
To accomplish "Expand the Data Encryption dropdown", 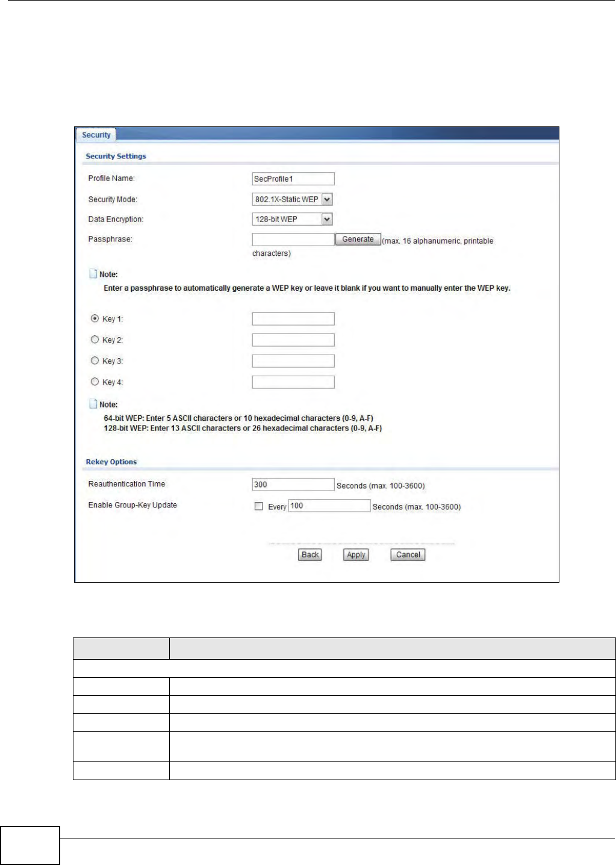I will point(293,219).
